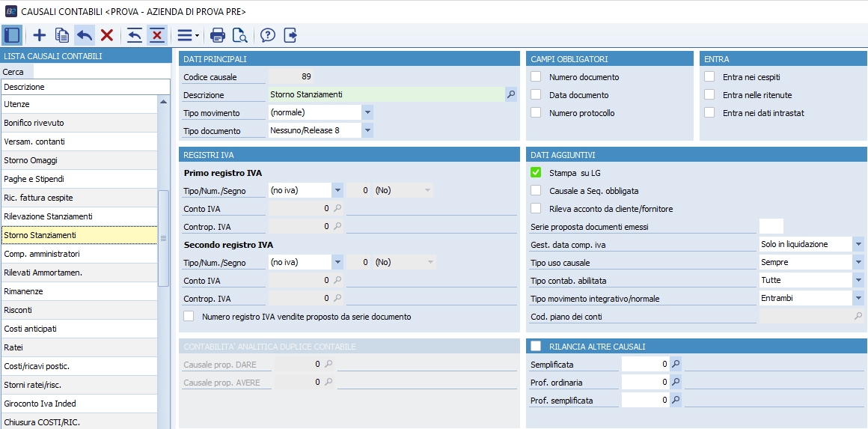This screenshot has width=868, height=429.
Task: Expand the Tipo uso causale dropdown
Action: click(858, 262)
